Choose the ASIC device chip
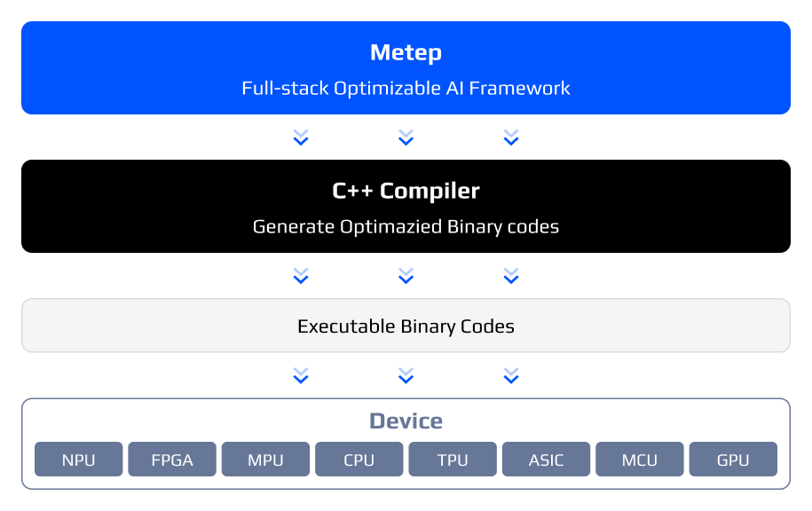812x511 pixels. point(546,460)
